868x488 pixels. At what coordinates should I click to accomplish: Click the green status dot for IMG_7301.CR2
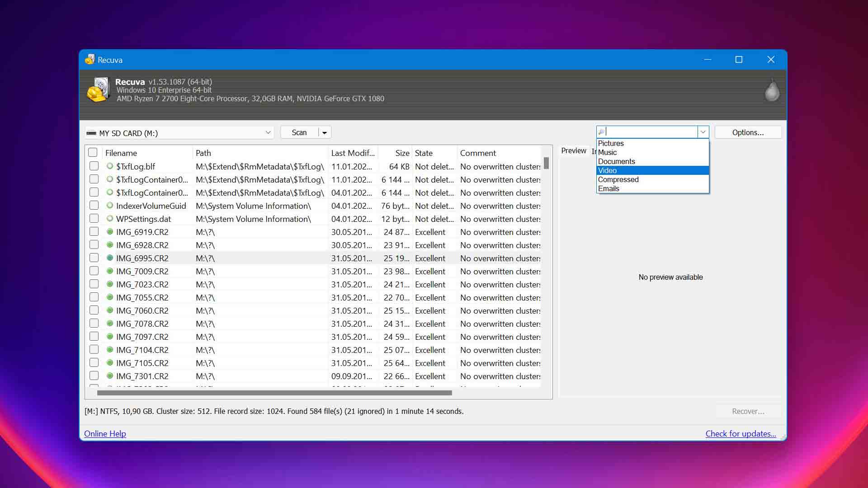pyautogui.click(x=109, y=376)
